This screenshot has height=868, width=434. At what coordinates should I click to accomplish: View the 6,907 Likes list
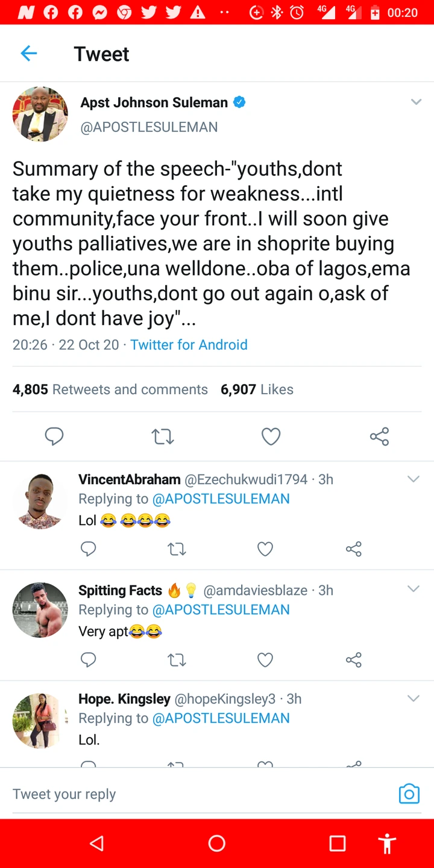pos(257,389)
